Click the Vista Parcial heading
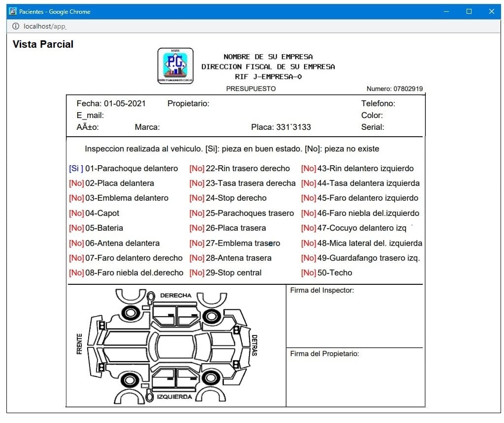This screenshot has width=504, height=423. [x=43, y=44]
